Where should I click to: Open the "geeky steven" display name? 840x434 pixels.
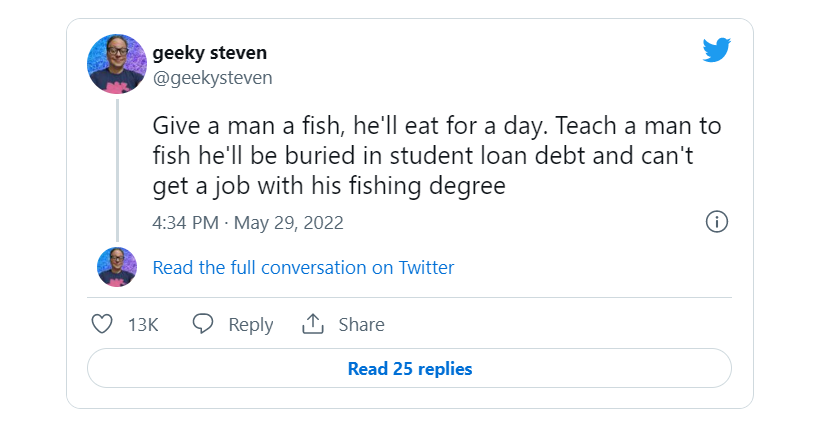coord(209,52)
